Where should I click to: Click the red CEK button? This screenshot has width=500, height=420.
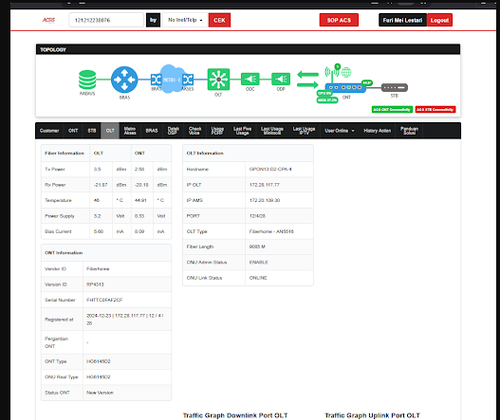pos(219,20)
